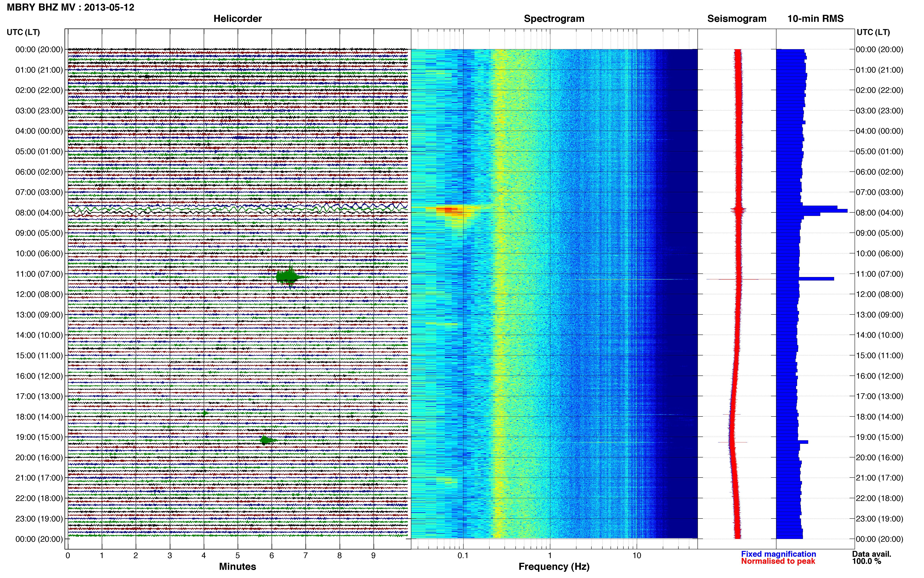924x578 pixels.
Task: Click the left 'UTC (LT)' axis label
Action: coord(23,32)
